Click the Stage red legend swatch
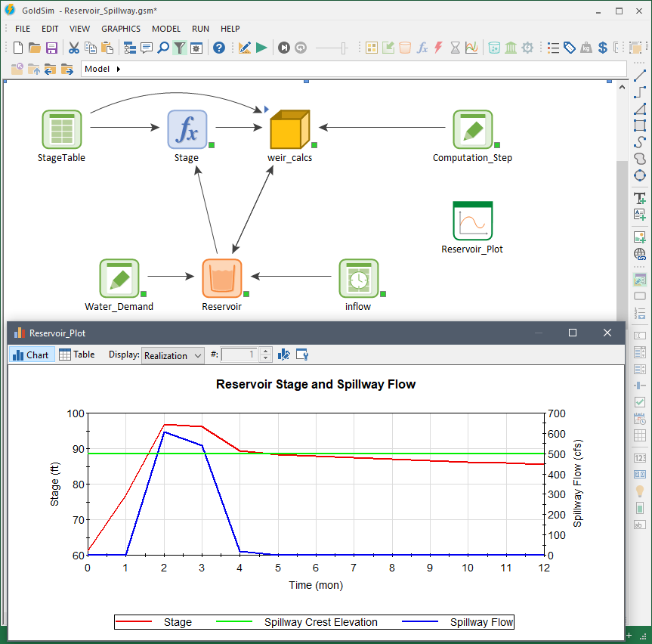 tap(134, 621)
